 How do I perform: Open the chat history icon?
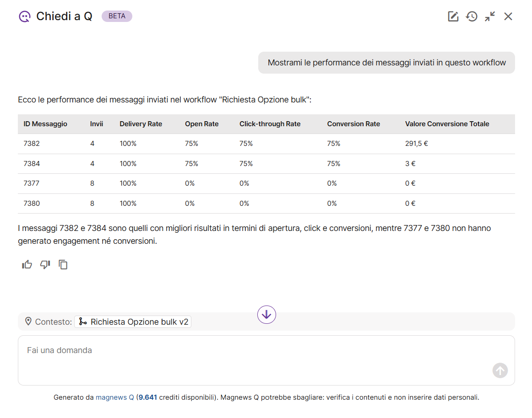point(472,16)
